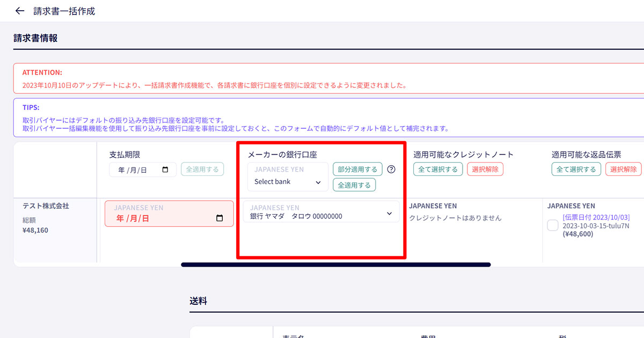The height and width of the screenshot is (338, 644).
Task: Click 全適用する under bank account
Action: (354, 185)
